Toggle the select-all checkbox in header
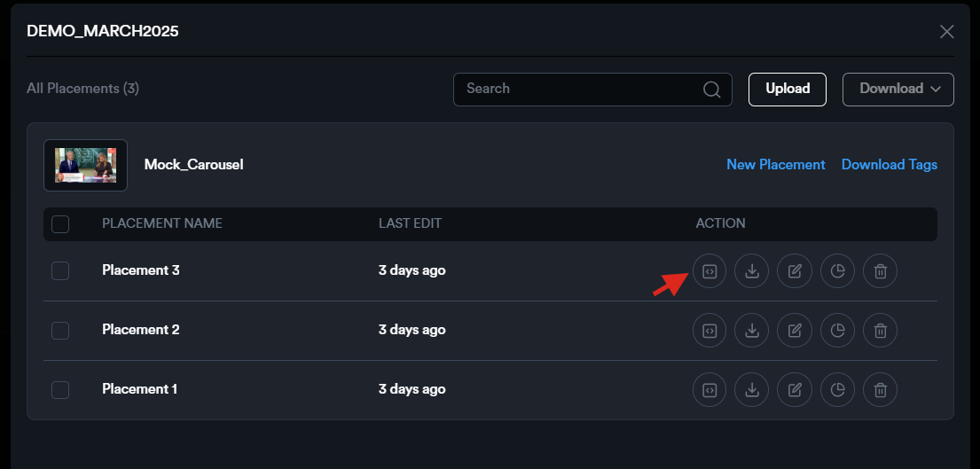980x469 pixels. click(x=60, y=224)
